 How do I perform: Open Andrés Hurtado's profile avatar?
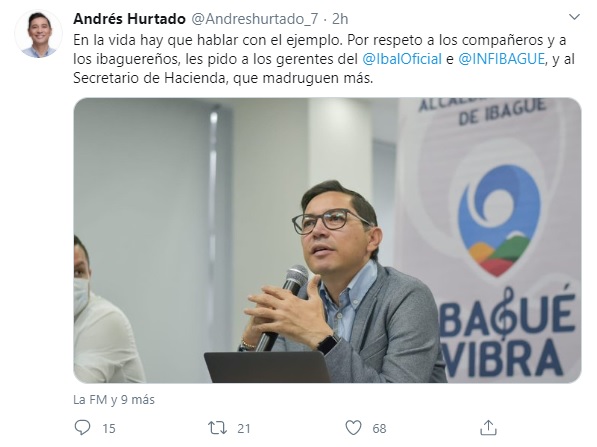38,34
